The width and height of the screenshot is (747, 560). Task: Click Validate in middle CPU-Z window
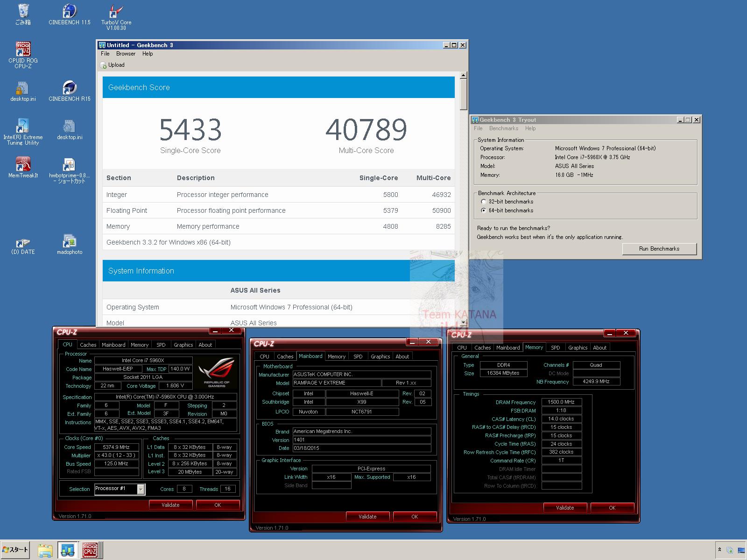tap(367, 517)
